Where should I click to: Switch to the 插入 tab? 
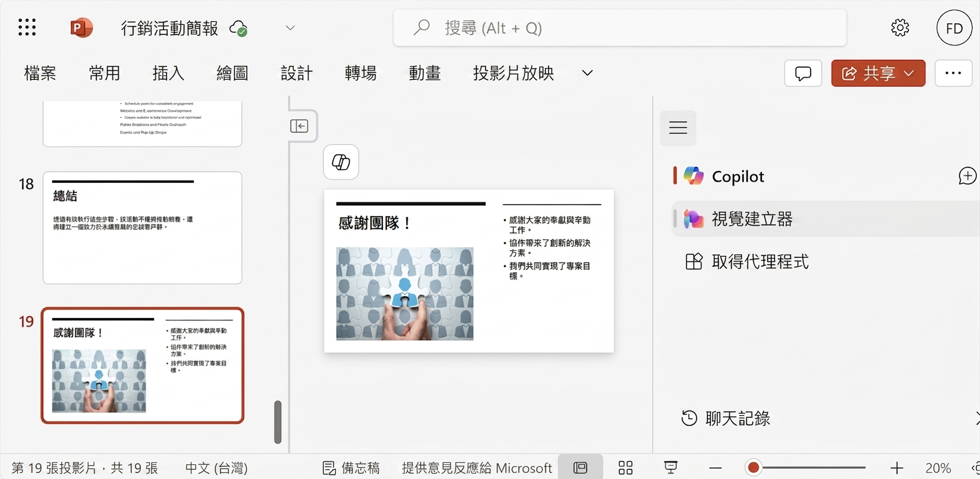(168, 73)
